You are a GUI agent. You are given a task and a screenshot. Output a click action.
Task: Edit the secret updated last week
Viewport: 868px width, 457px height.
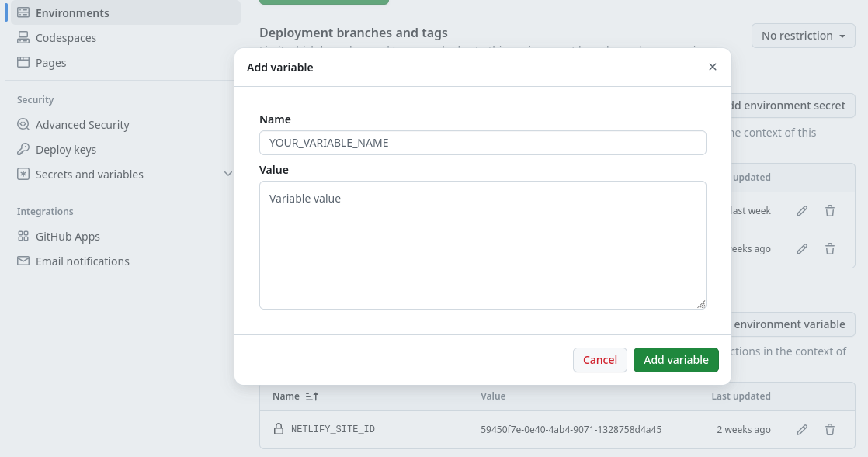click(x=801, y=211)
